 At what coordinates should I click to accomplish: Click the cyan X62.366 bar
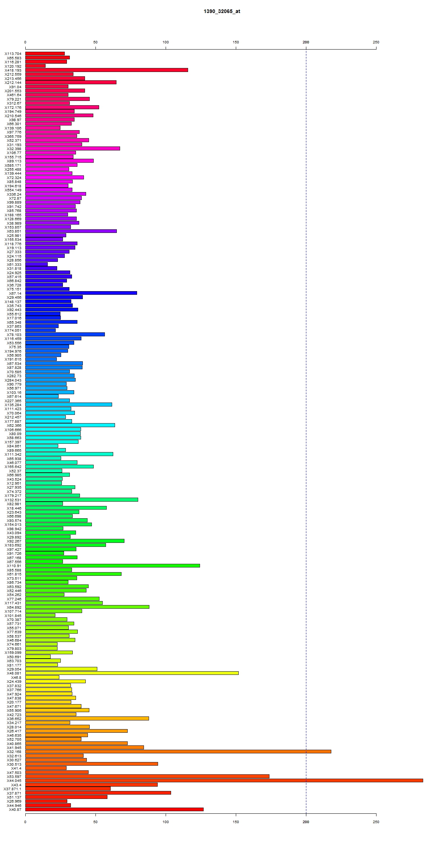(x=70, y=425)
